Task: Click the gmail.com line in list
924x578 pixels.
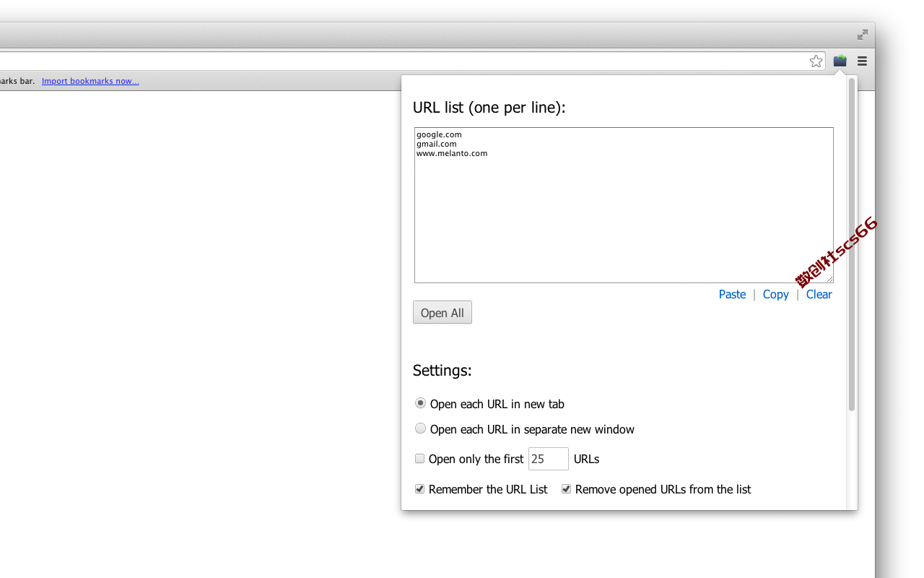Action: pyautogui.click(x=437, y=144)
